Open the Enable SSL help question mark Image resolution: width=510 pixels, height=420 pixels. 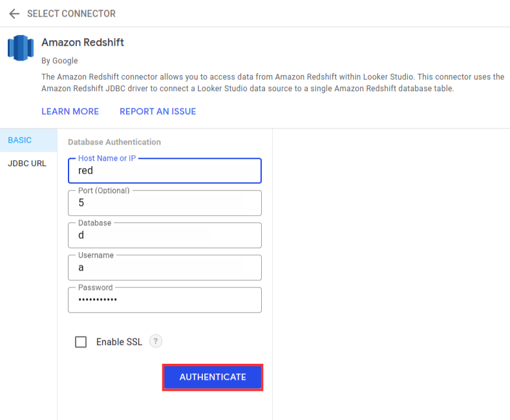155,341
